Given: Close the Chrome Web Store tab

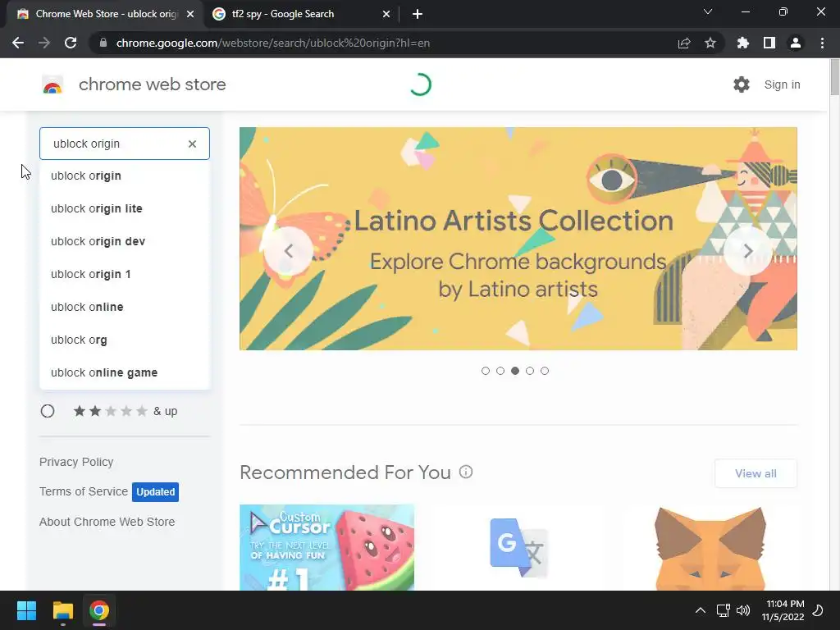Looking at the screenshot, I should tap(190, 14).
